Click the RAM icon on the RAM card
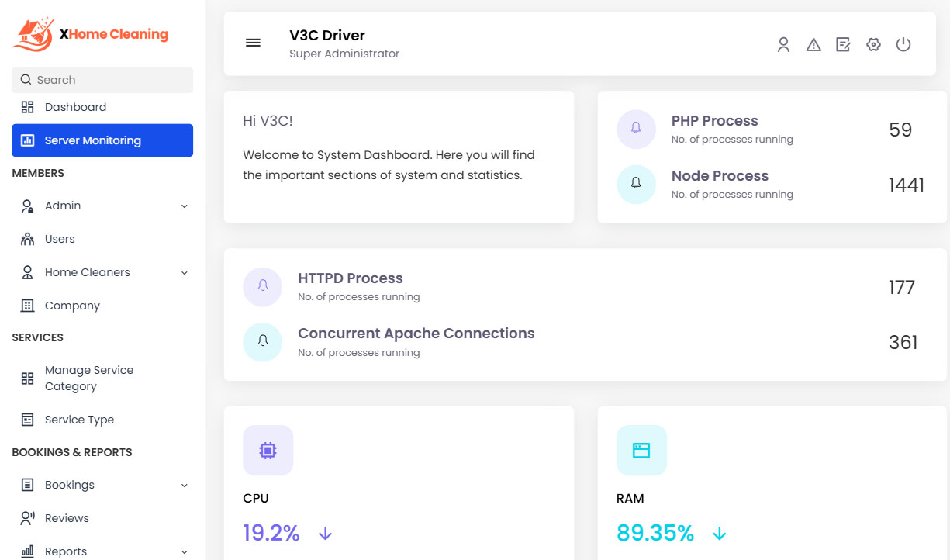The width and height of the screenshot is (950, 560). (641, 450)
